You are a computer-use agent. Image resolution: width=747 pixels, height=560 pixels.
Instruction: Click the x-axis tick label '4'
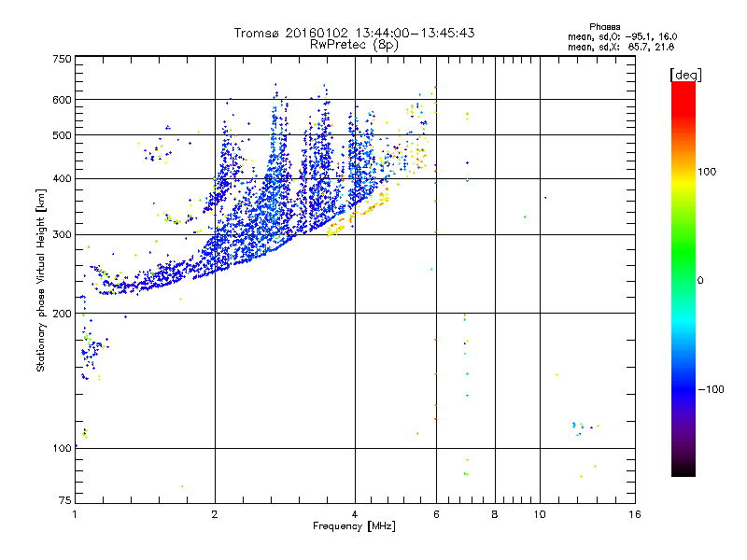point(355,514)
